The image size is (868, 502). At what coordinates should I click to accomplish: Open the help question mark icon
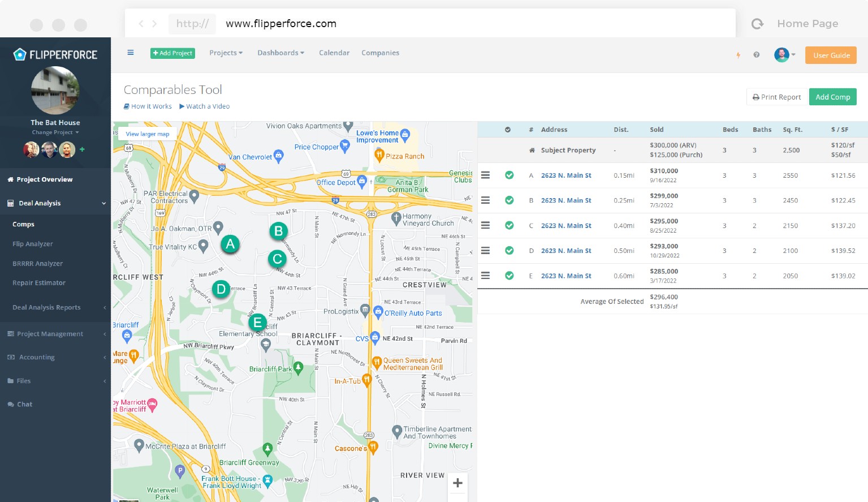tap(756, 55)
